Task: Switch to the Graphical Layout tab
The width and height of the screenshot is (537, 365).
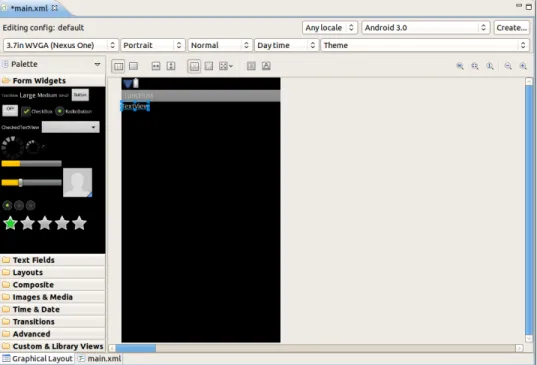Action: click(x=37, y=358)
